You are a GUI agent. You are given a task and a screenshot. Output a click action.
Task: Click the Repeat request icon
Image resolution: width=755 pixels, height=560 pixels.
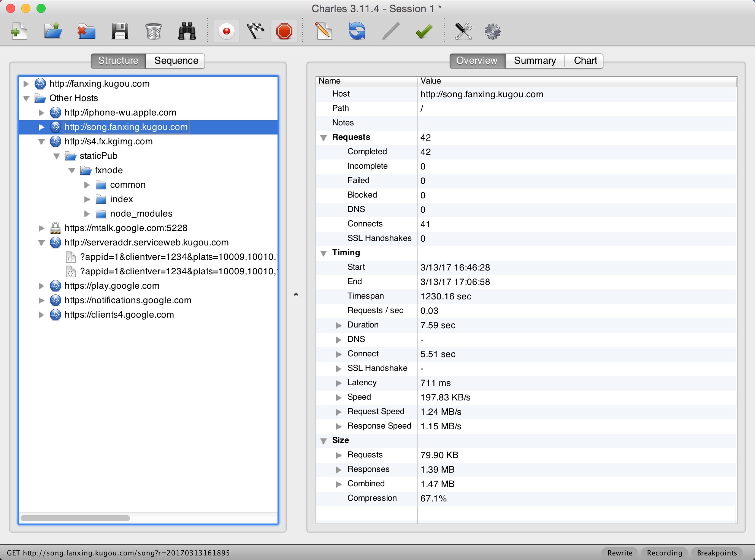(357, 32)
